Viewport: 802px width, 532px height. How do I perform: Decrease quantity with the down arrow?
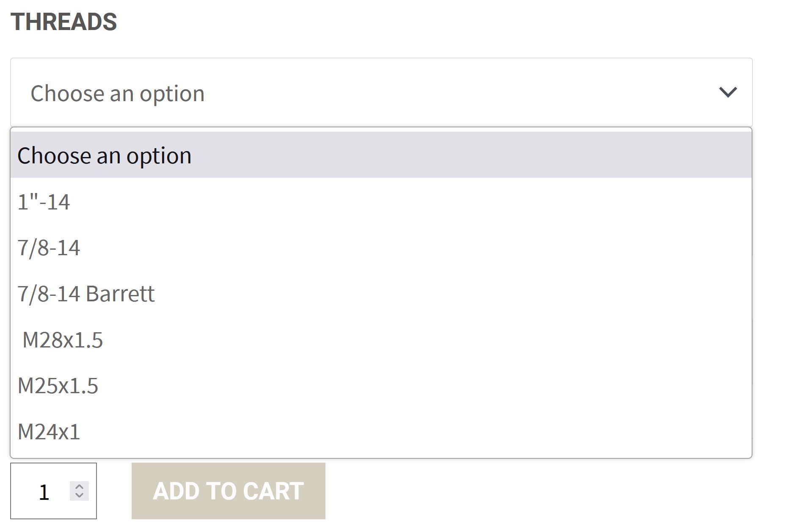pos(79,496)
